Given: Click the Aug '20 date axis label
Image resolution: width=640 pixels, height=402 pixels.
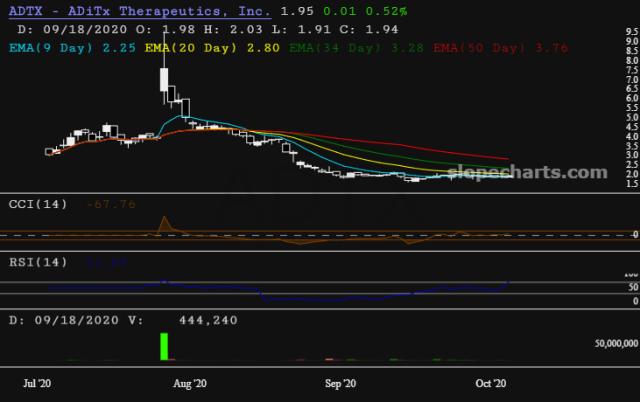Looking at the screenshot, I should coord(189,383).
